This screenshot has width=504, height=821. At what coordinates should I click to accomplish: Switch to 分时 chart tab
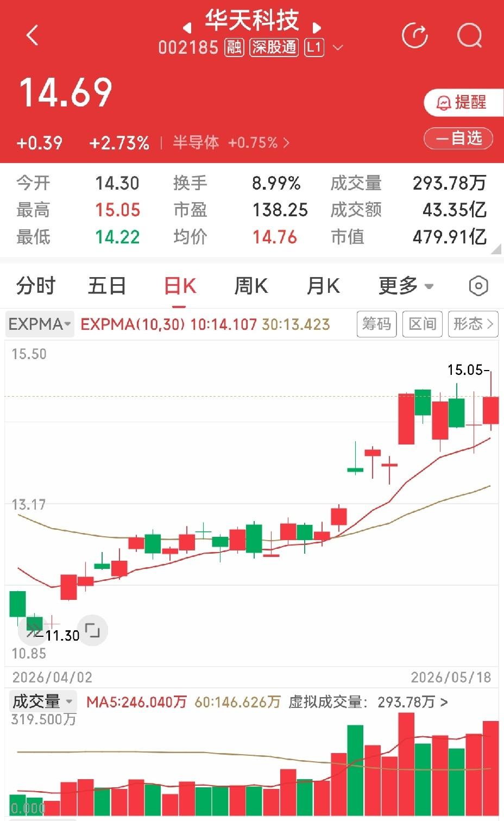[36, 285]
